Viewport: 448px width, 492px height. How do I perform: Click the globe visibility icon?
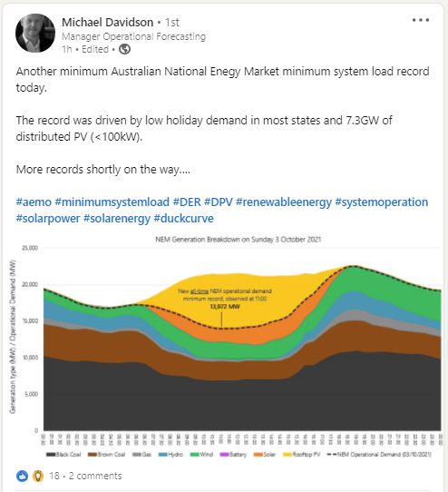[x=124, y=49]
